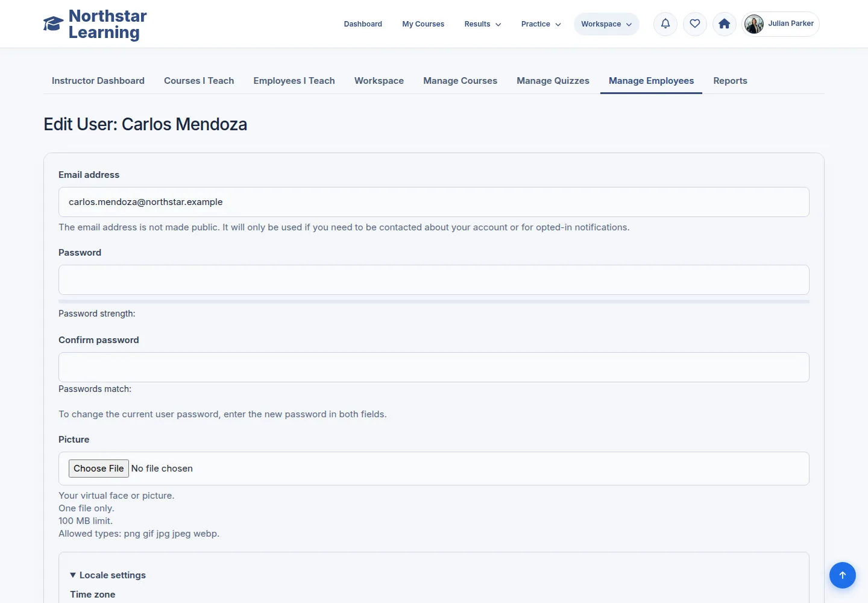Collapse the Locale settings section
Screen dimensions: 868x603
coord(108,575)
